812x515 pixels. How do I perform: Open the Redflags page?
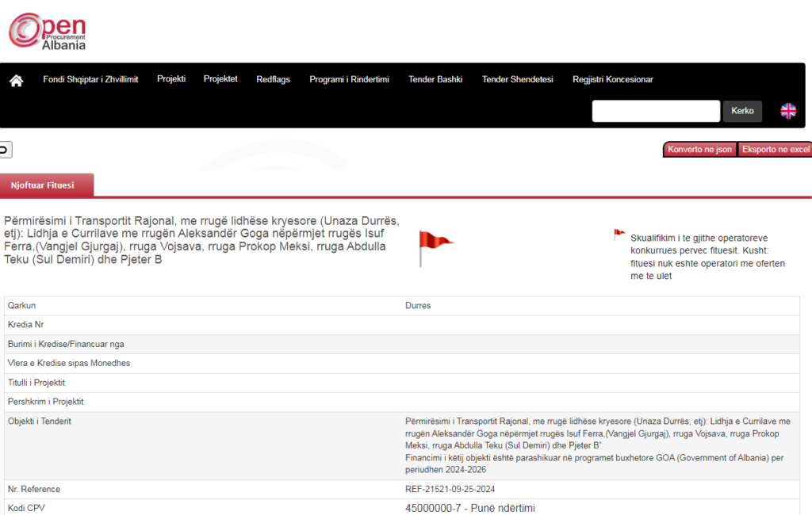pyautogui.click(x=273, y=79)
